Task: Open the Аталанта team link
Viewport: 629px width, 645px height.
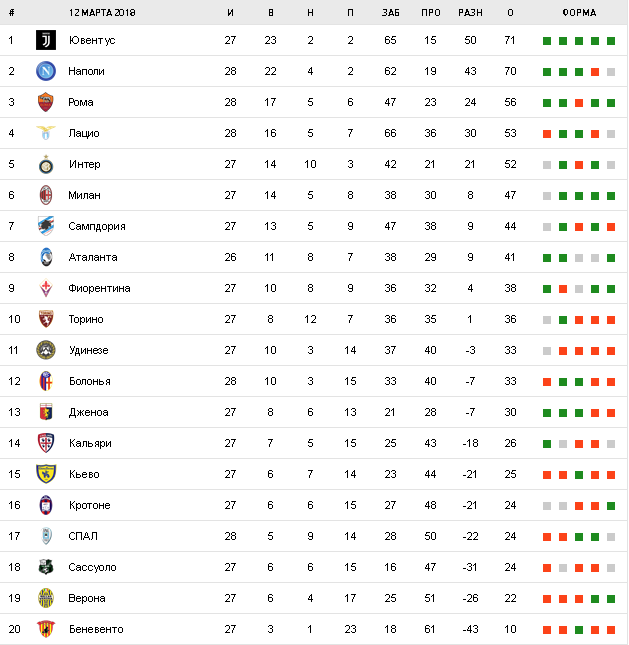Action: pos(93,257)
